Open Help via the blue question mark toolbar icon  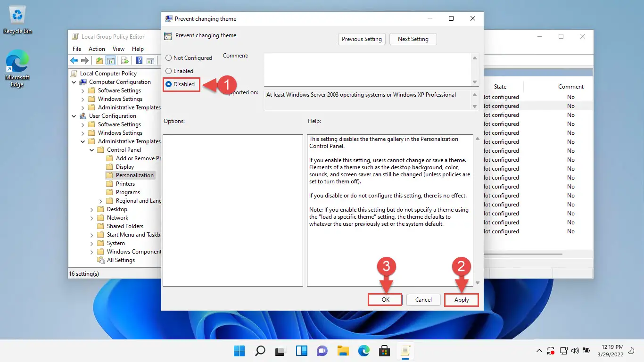[x=140, y=60]
